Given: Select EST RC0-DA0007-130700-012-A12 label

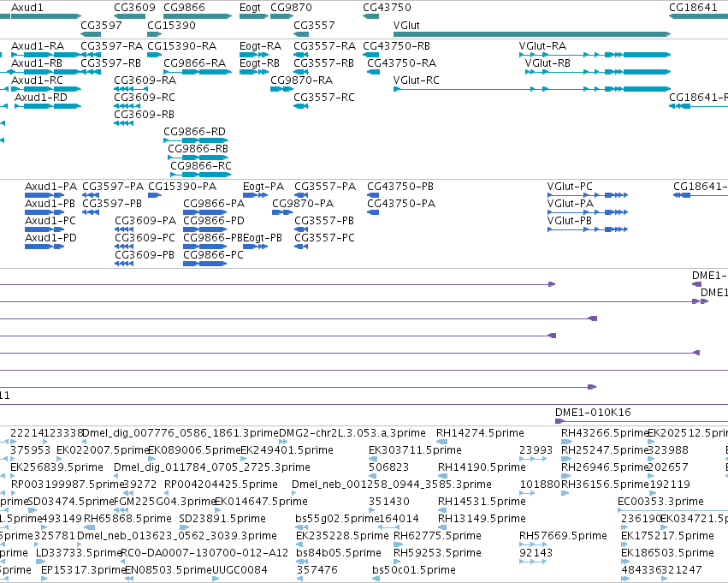Looking at the screenshot, I should [x=204, y=553].
